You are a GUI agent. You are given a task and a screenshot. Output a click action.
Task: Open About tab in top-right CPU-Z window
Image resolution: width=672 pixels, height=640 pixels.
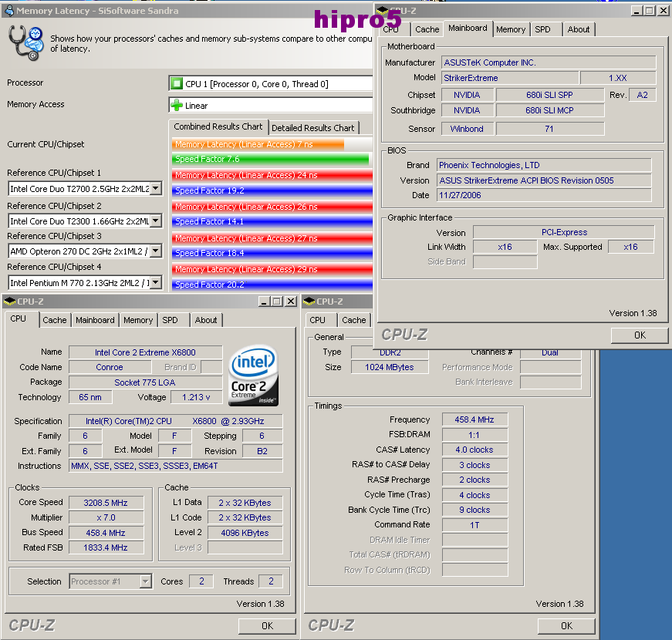coord(578,29)
